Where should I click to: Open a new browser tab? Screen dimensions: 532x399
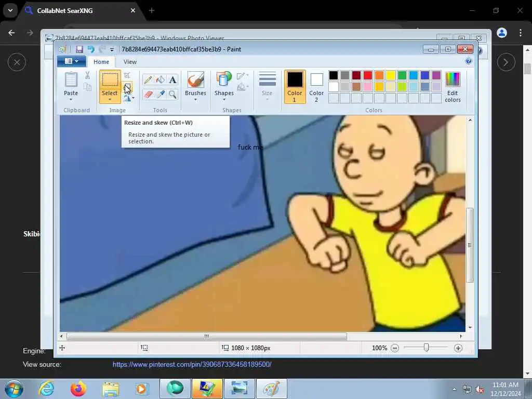tap(152, 10)
